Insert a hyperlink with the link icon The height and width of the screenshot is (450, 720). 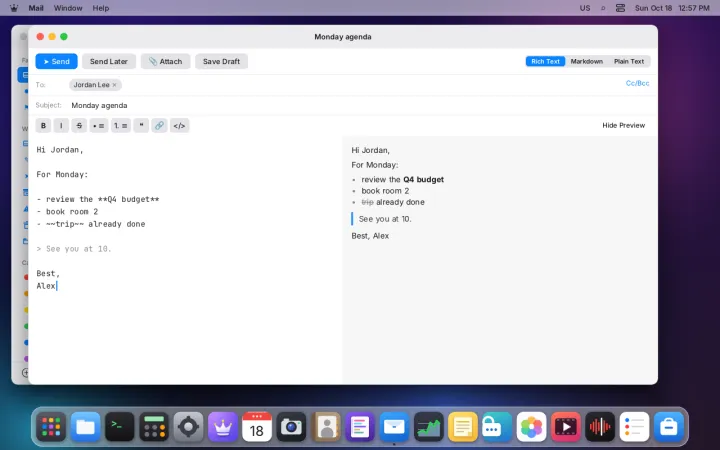point(159,125)
